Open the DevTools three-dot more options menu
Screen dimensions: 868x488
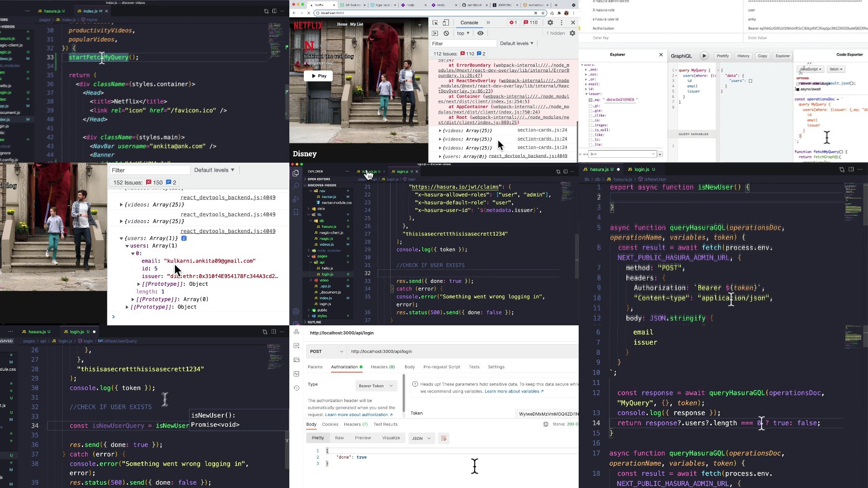coord(561,23)
